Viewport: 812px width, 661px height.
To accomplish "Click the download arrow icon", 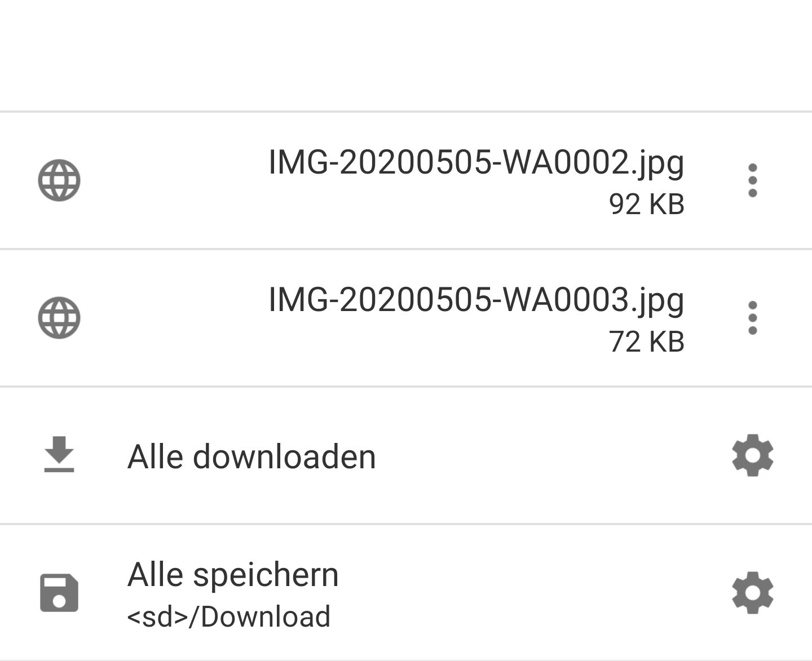I will 59,454.
